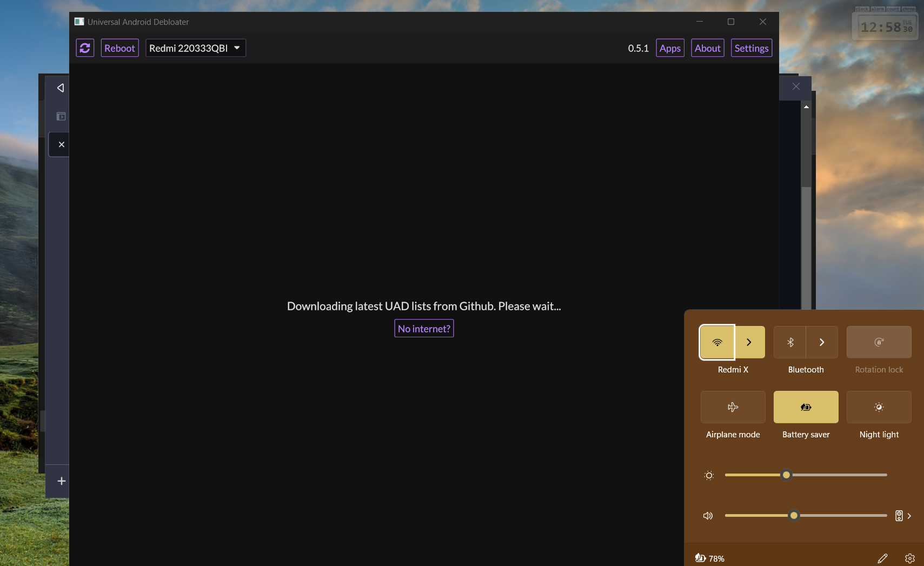Edit quick settings with pencil icon
This screenshot has width=924, height=566.
click(x=882, y=558)
